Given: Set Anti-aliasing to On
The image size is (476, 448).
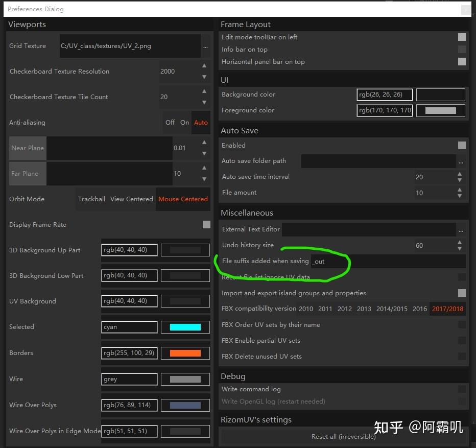Looking at the screenshot, I should coord(184,123).
